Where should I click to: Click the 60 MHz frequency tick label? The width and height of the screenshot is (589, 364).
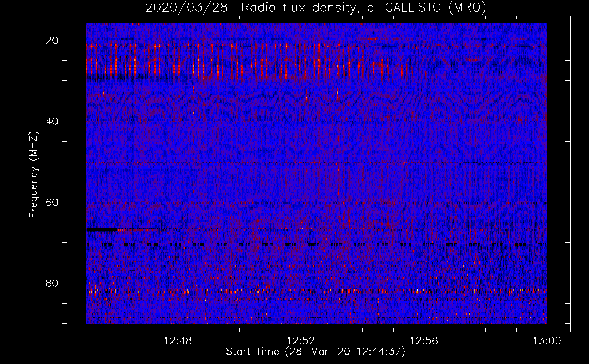tap(52, 202)
